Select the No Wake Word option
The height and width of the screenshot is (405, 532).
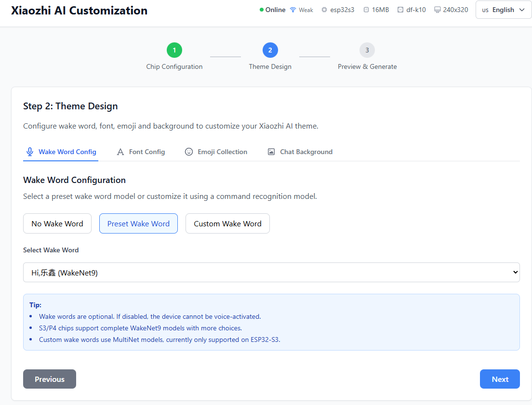coord(57,223)
